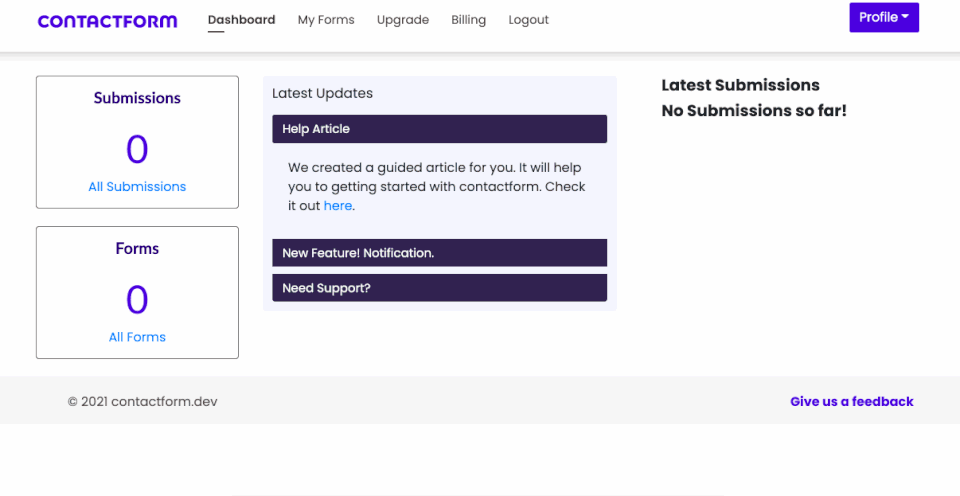Click the Forms card heading
Viewport: 960px width, 496px height.
click(137, 249)
